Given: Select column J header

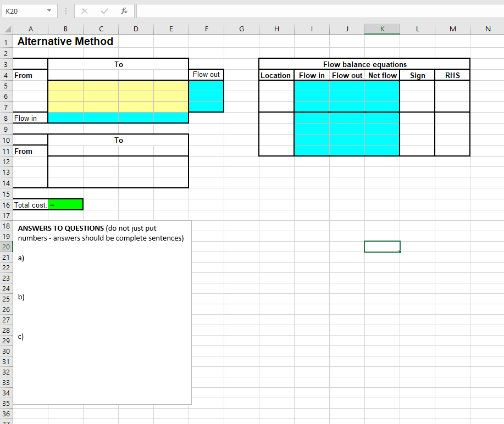Looking at the screenshot, I should (347, 29).
